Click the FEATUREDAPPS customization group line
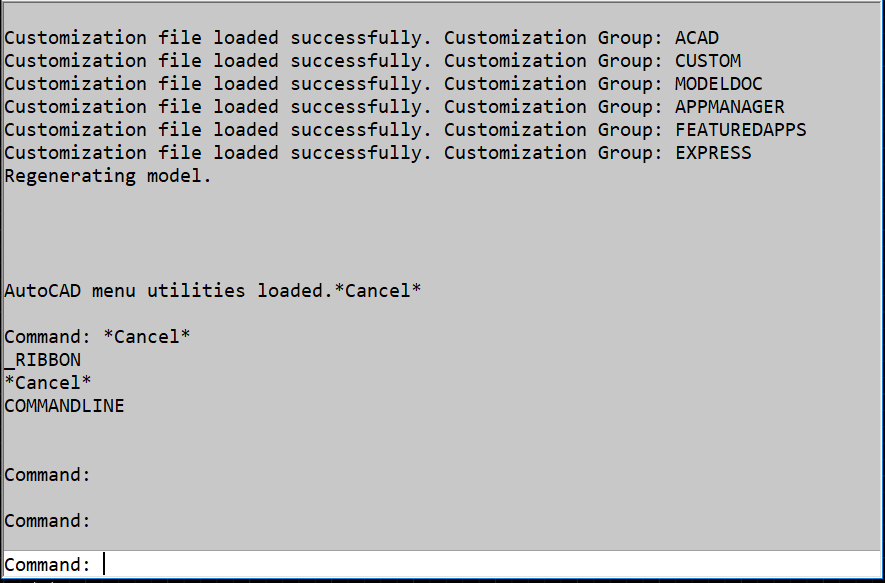The width and height of the screenshot is (885, 583). coord(405,130)
